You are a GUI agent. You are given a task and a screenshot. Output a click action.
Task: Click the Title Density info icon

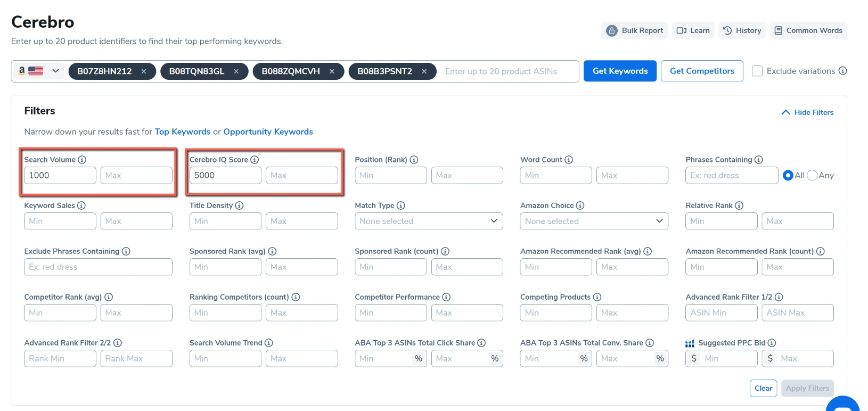(x=239, y=205)
